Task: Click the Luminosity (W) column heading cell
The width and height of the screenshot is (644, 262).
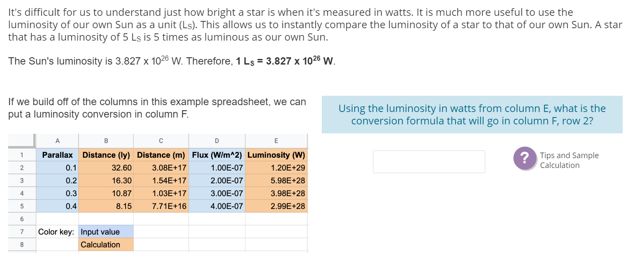Action: [x=277, y=155]
